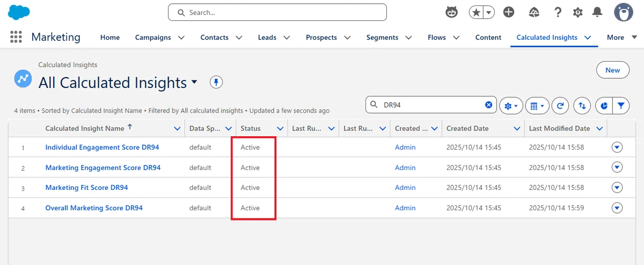Open Marketing Fit Score DR94
The width and height of the screenshot is (644, 265).
(x=86, y=188)
